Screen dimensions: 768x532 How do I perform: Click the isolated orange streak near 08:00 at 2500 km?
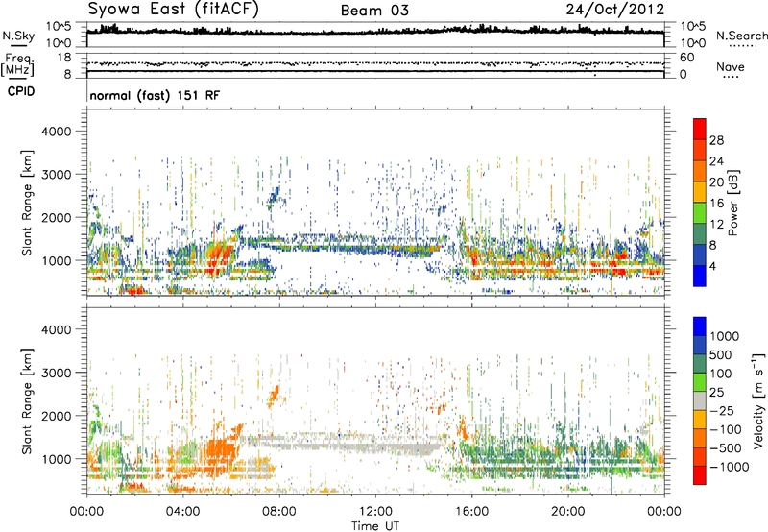coord(274,396)
